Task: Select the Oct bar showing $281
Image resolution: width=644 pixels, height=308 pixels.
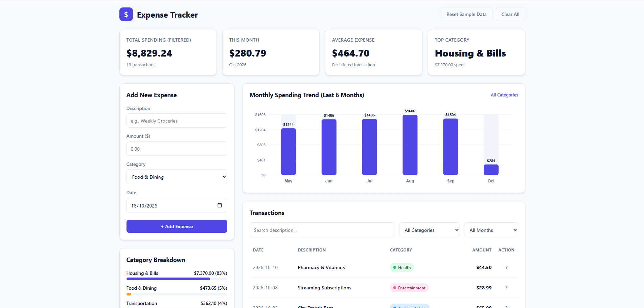Action: click(491, 170)
